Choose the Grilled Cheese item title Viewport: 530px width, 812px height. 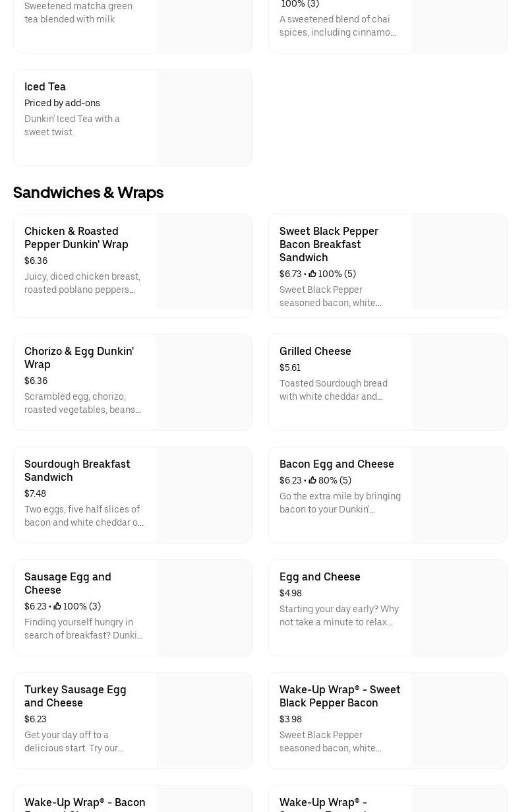pyautogui.click(x=315, y=351)
